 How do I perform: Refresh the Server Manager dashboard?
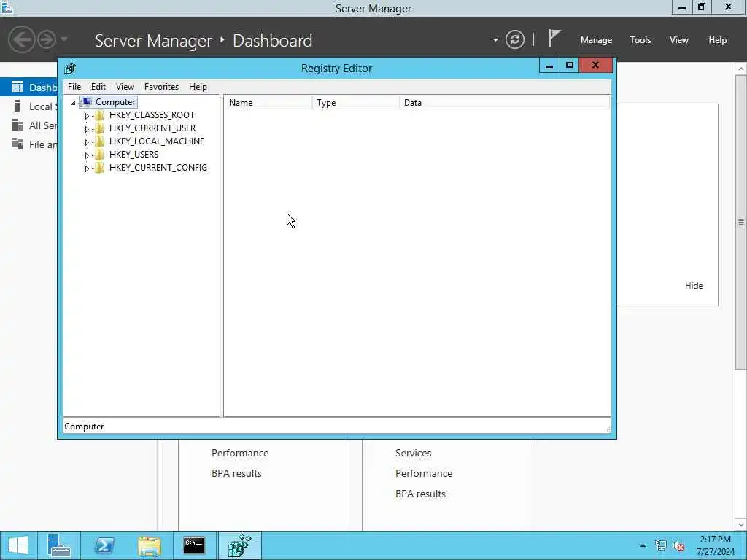pos(515,39)
